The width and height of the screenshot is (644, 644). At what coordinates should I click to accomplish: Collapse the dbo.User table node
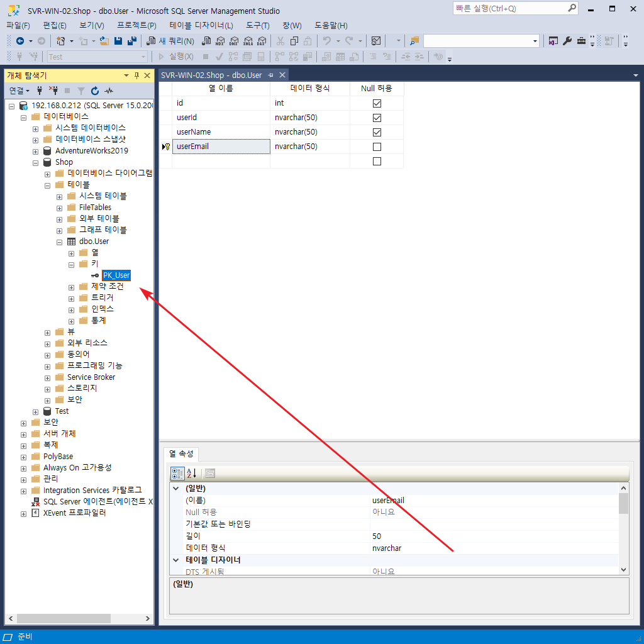[x=60, y=242]
